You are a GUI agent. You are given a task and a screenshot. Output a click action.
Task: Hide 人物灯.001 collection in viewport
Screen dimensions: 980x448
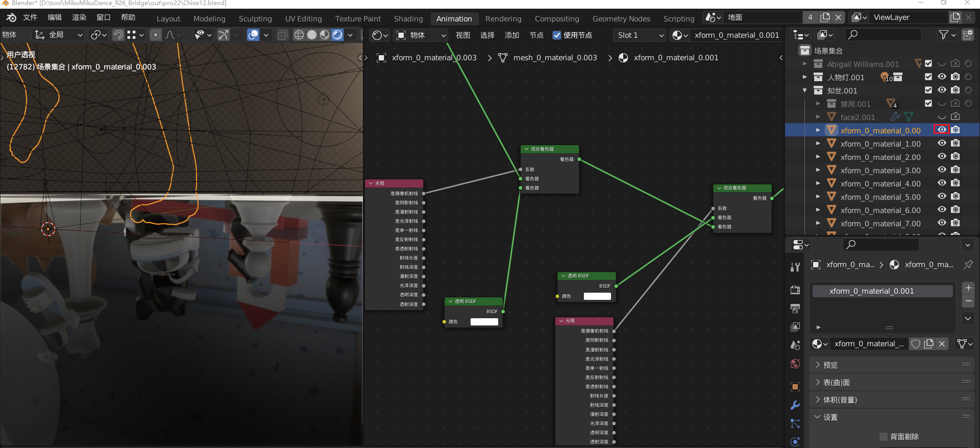click(x=942, y=77)
